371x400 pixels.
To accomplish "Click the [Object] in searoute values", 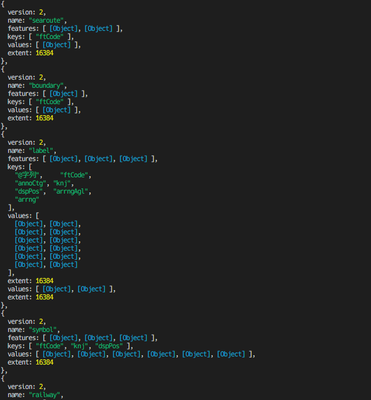I will click(x=56, y=45).
